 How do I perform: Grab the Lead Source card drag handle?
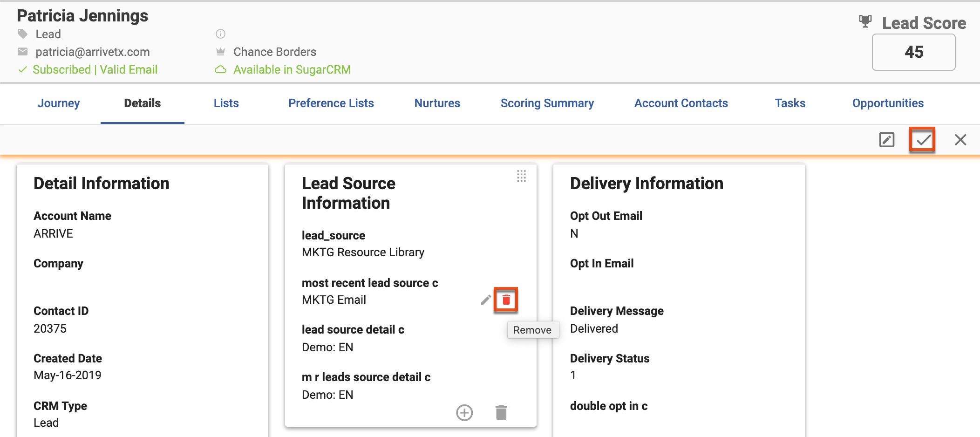coord(521,176)
